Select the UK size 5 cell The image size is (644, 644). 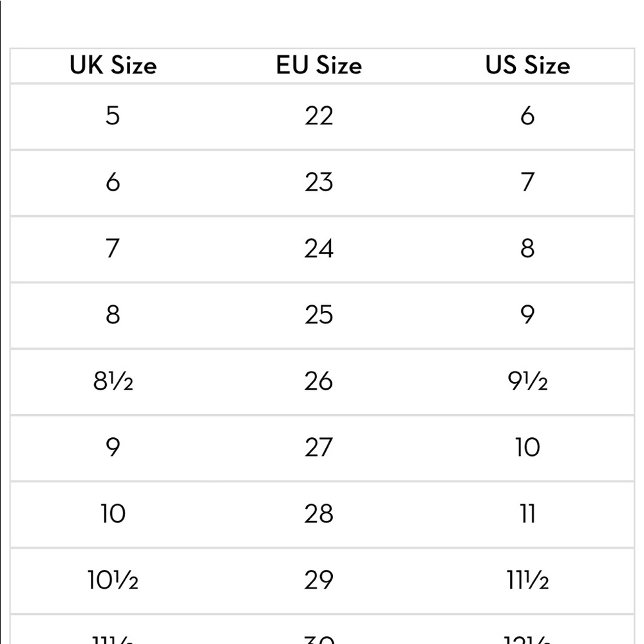(113, 115)
